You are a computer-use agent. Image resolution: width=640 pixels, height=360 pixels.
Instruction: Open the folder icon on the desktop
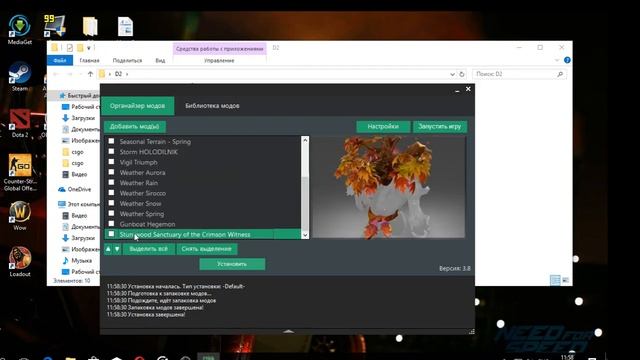tap(90, 27)
